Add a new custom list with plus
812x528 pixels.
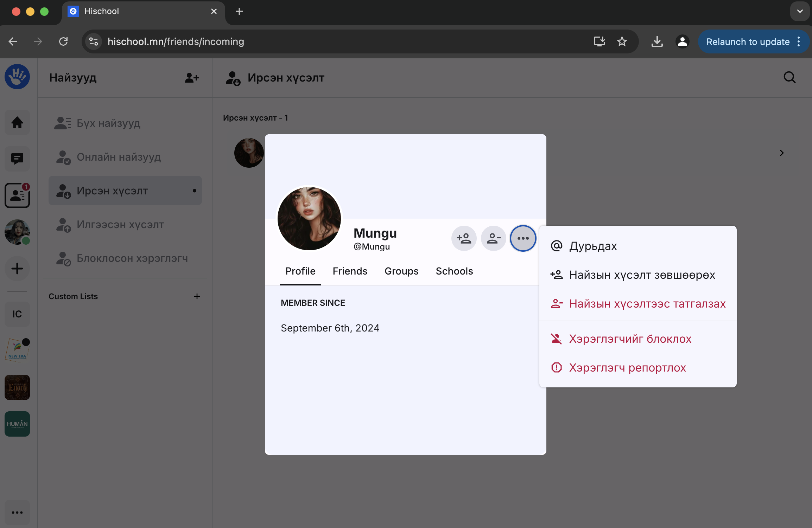[197, 296]
